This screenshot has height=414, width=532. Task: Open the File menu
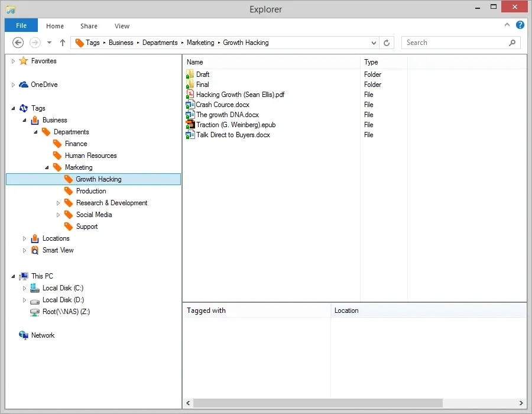[21, 25]
